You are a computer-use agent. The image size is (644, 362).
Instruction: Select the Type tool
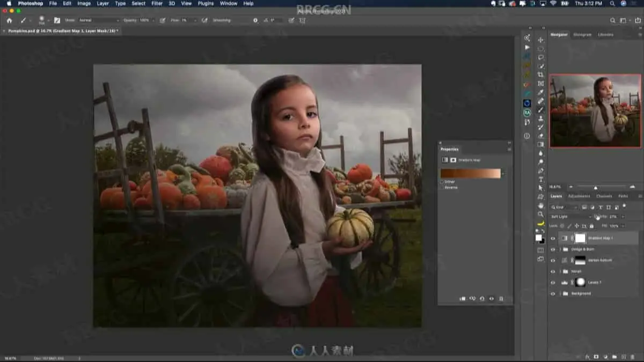tap(540, 179)
